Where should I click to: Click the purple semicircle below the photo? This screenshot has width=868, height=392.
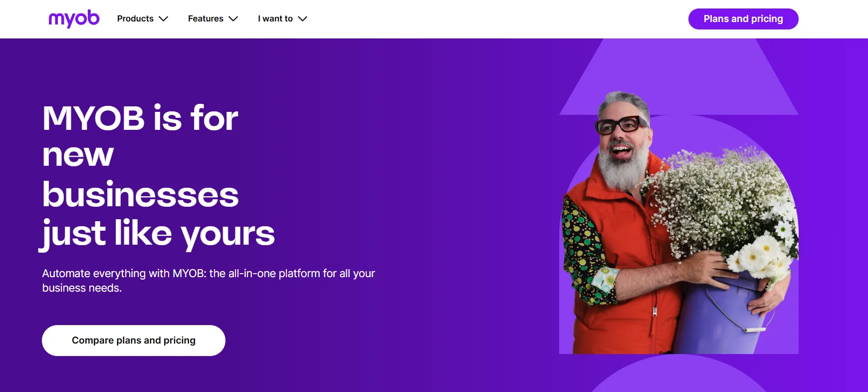coord(678,375)
